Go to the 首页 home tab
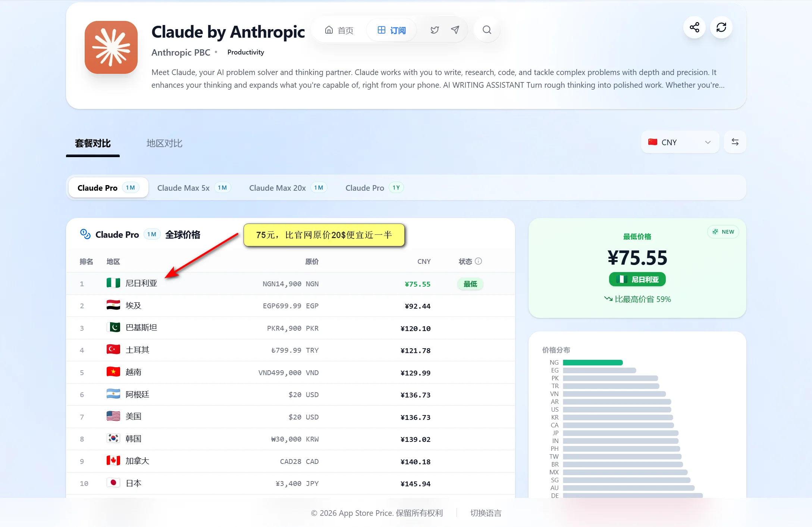The height and width of the screenshot is (527, 812). tap(339, 30)
